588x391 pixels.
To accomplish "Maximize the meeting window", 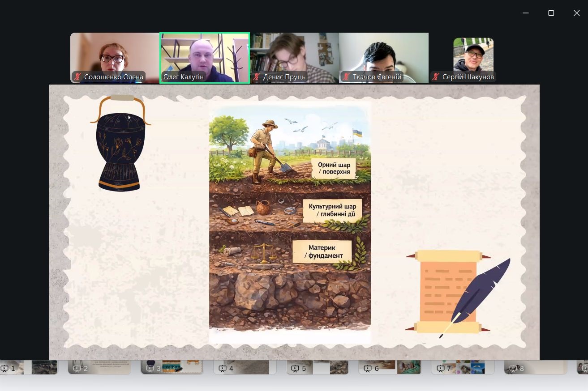I will 551,13.
